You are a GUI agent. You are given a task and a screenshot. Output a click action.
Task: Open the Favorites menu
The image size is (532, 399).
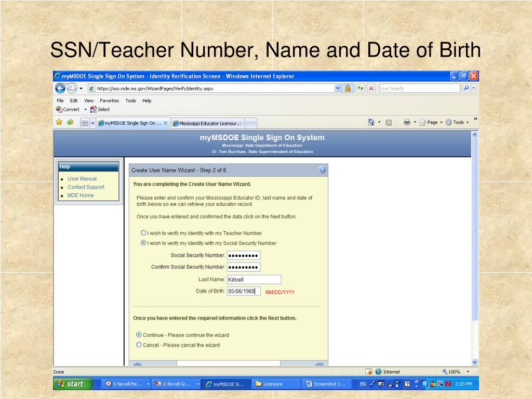[x=109, y=101]
